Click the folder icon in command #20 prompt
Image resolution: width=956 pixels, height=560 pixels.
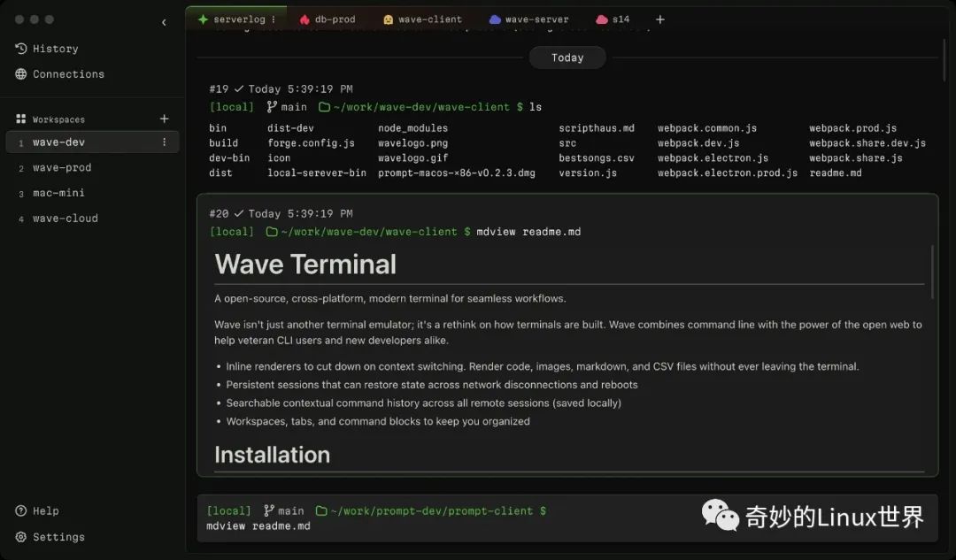[x=272, y=232]
